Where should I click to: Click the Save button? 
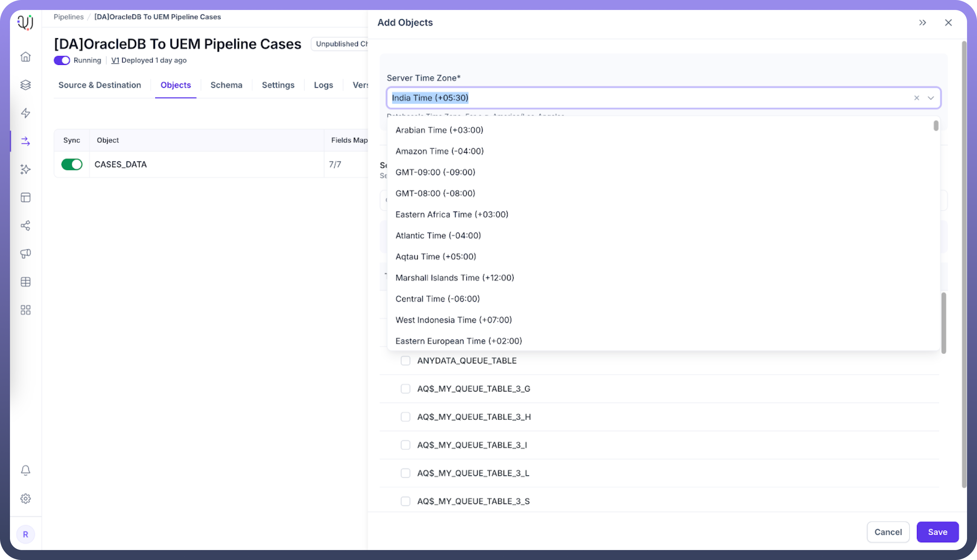click(x=937, y=532)
